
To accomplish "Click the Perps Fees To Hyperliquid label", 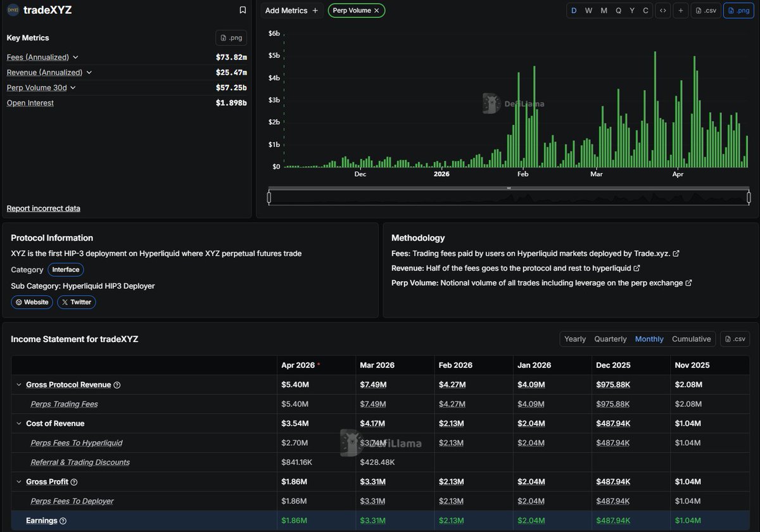I will (77, 443).
